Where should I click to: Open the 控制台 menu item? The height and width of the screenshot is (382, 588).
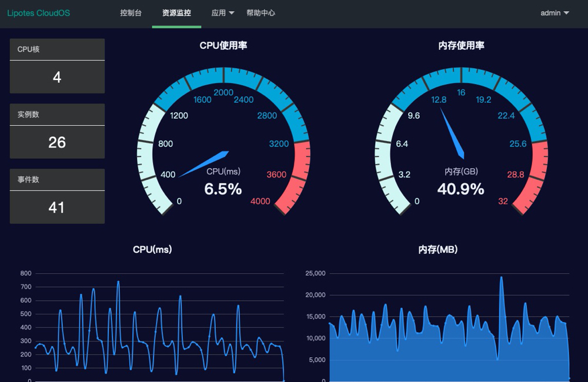(x=131, y=13)
